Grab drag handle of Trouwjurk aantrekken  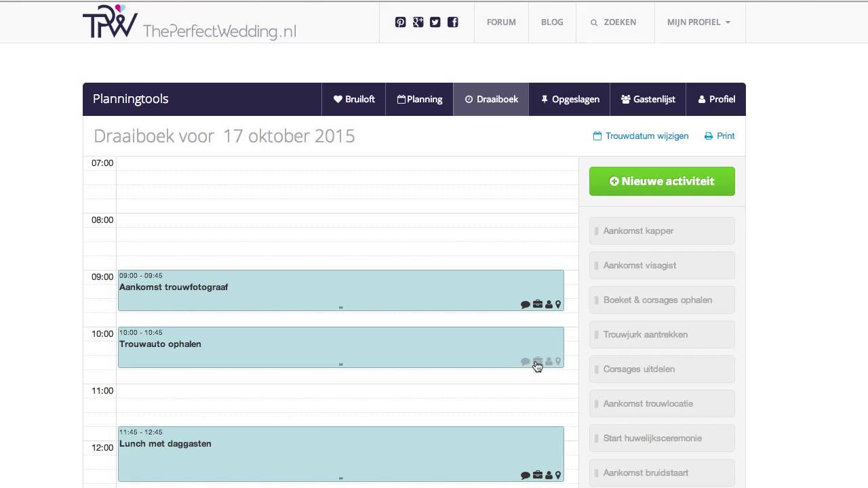click(596, 335)
